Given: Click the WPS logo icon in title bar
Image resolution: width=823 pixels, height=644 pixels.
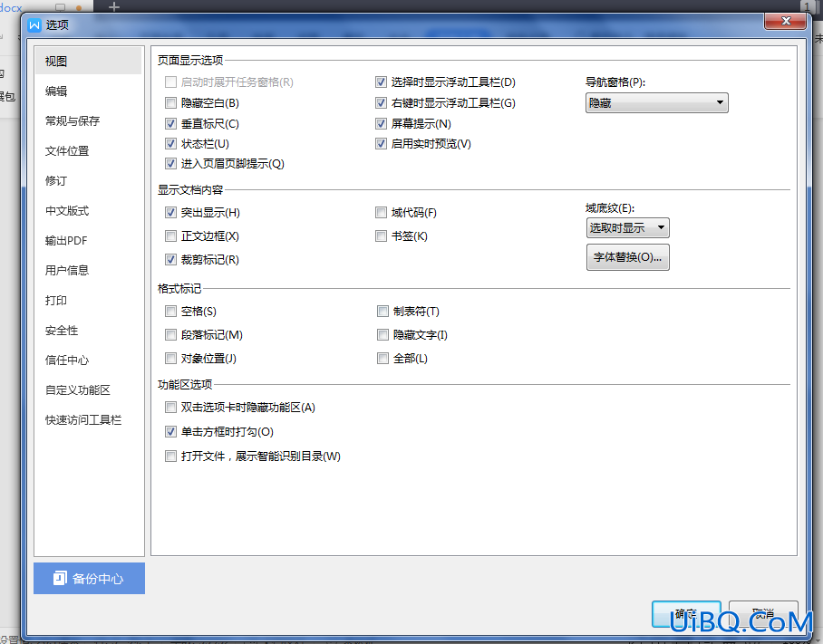Looking at the screenshot, I should pyautogui.click(x=34, y=25).
